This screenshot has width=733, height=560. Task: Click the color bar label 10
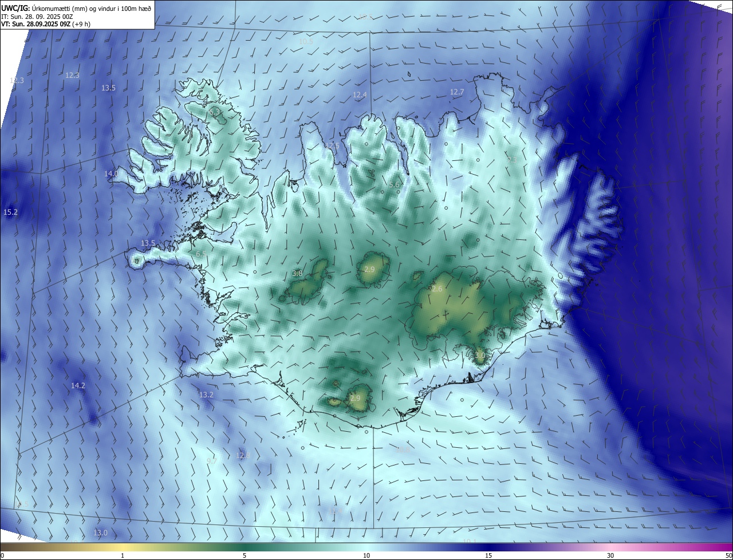366,555
